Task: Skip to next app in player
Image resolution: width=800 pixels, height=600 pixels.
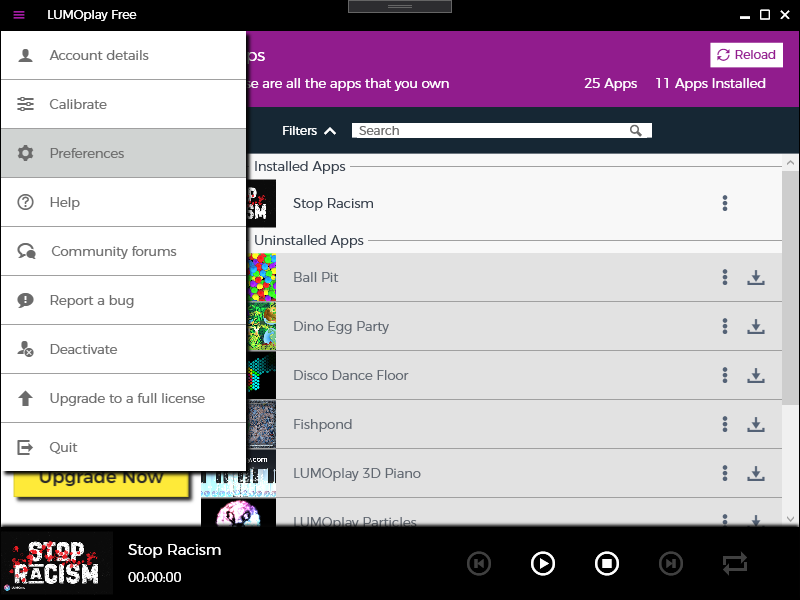Action: point(670,563)
